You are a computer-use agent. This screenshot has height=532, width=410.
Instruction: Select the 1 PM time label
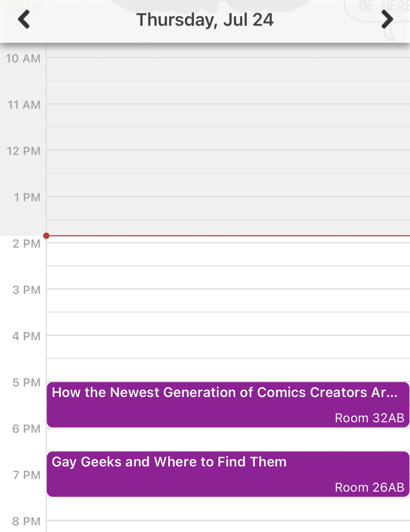point(27,197)
